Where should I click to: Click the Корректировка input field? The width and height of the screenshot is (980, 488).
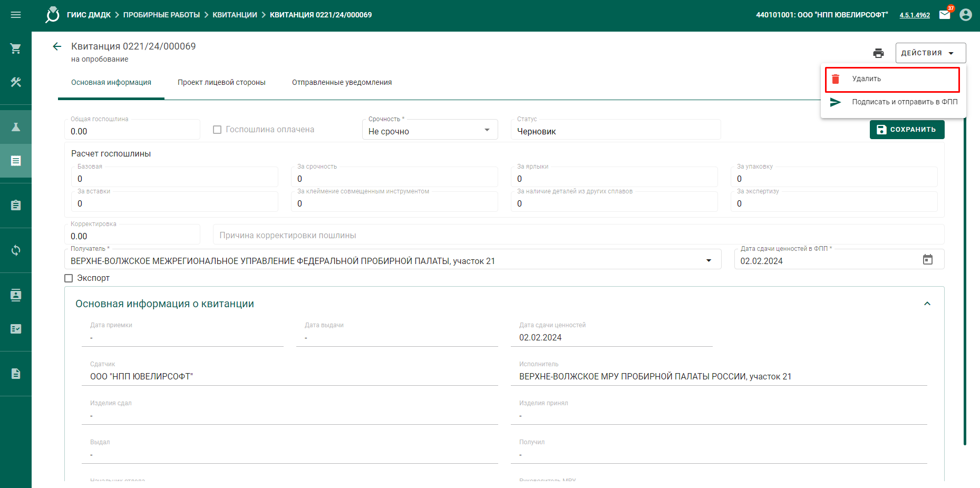click(132, 235)
